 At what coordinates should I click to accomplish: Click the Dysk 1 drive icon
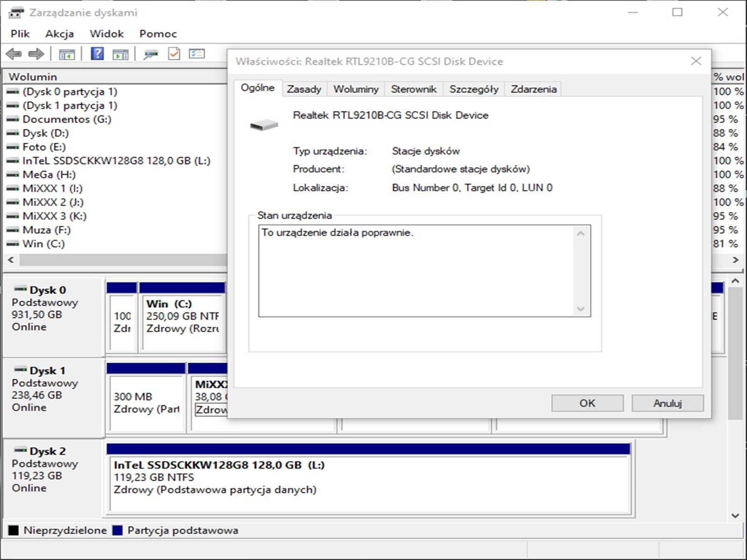click(20, 370)
